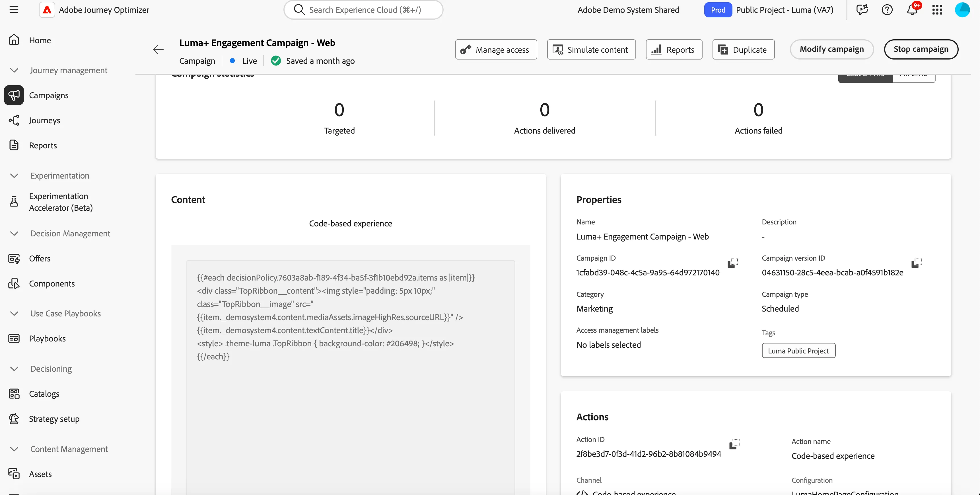Open Journeys in the sidebar

[x=44, y=120]
